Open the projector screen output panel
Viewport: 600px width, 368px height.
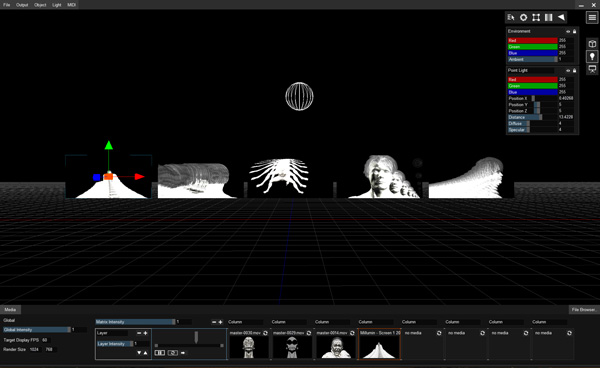[592, 69]
